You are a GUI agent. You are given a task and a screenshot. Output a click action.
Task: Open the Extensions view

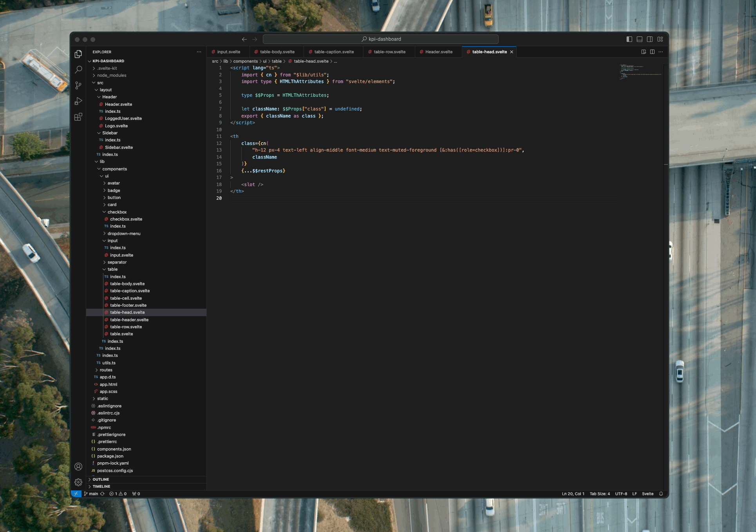coord(78,116)
